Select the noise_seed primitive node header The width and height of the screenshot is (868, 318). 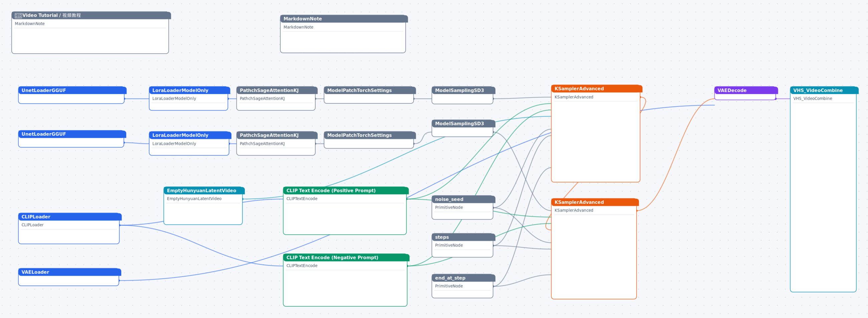pos(463,200)
